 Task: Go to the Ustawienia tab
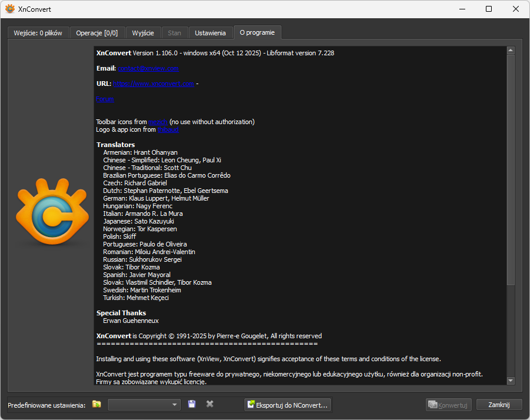(210, 33)
